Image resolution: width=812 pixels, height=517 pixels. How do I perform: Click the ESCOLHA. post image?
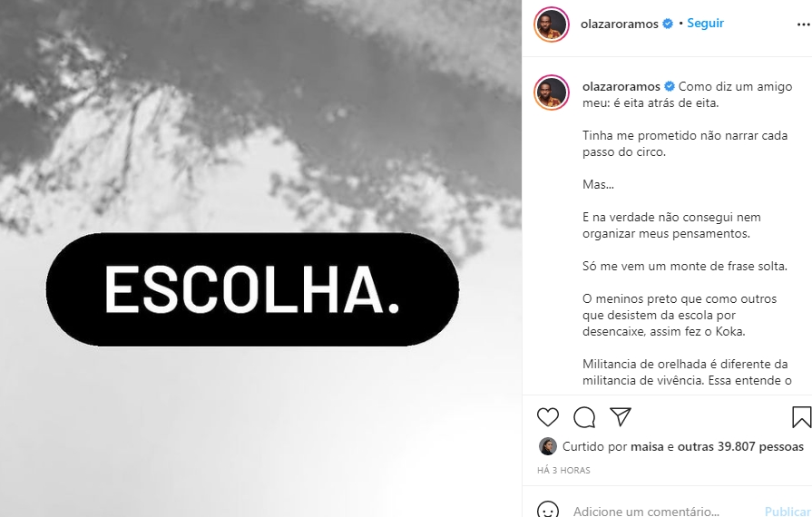pos(260,258)
